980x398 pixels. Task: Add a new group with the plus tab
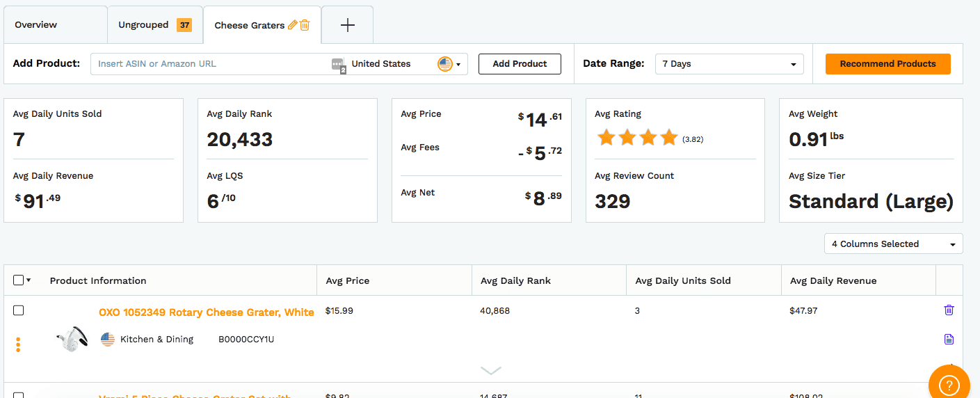tap(348, 25)
